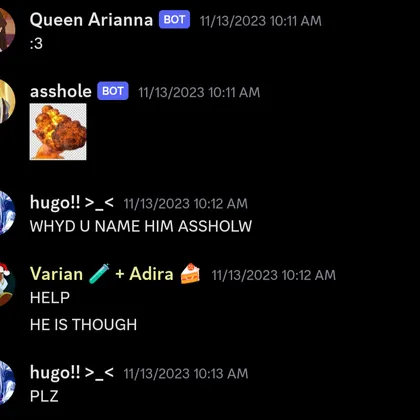Screen dimensions: 420x420
Task: Select the HE IS THOUGH message
Action: (83, 325)
